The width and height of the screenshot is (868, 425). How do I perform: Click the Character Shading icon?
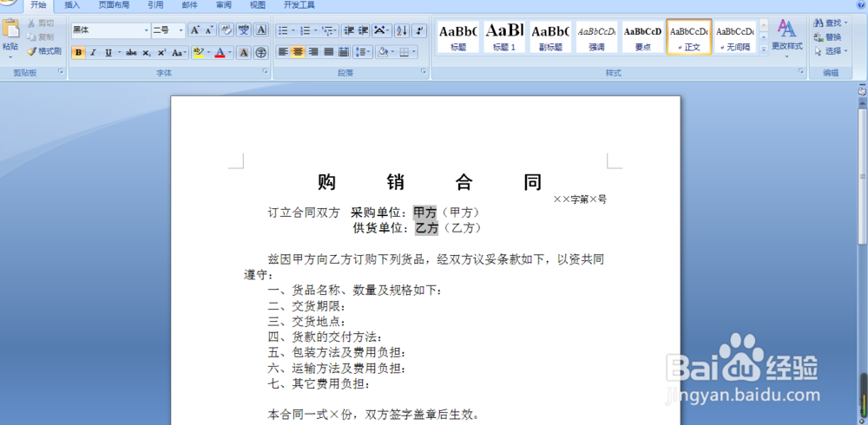point(244,53)
